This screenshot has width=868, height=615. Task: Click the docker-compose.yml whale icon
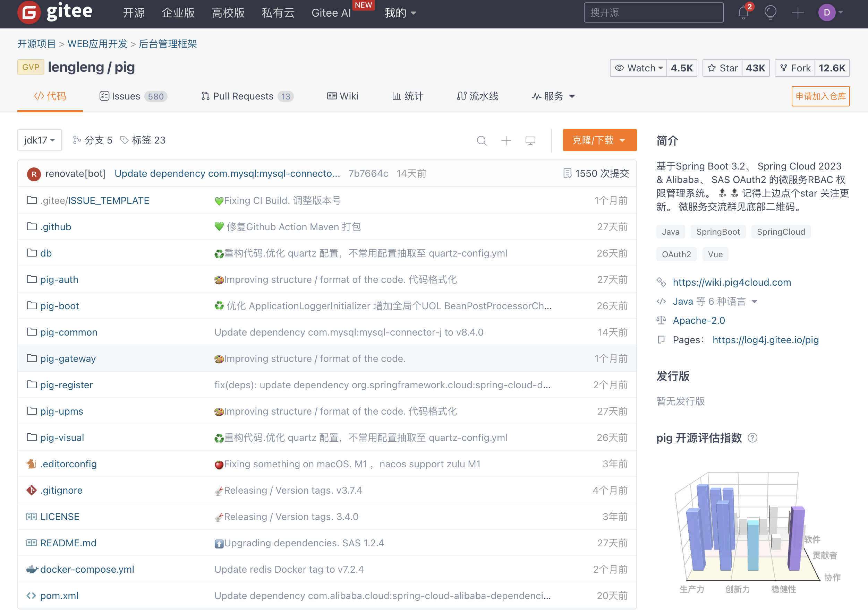point(32,569)
